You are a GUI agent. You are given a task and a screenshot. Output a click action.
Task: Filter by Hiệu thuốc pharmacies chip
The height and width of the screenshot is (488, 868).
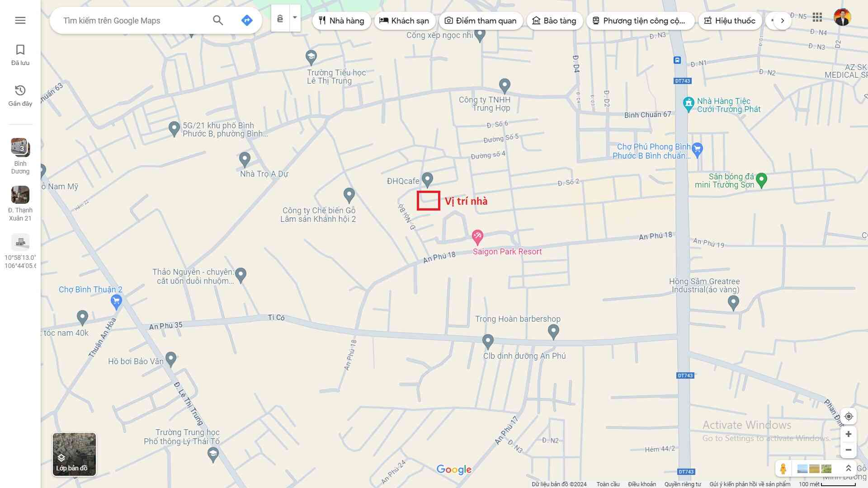tap(730, 21)
